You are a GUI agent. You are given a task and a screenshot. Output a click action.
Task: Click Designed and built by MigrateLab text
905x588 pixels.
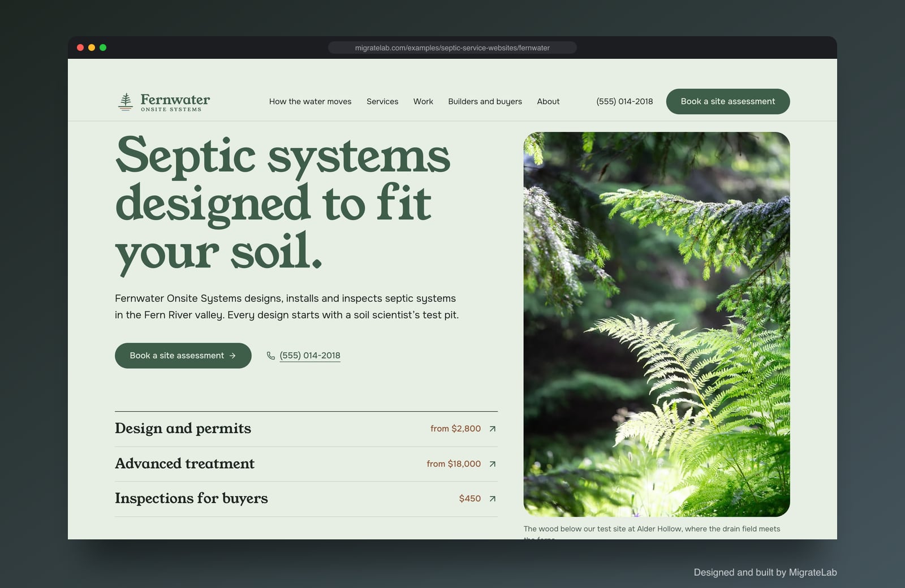pos(765,572)
